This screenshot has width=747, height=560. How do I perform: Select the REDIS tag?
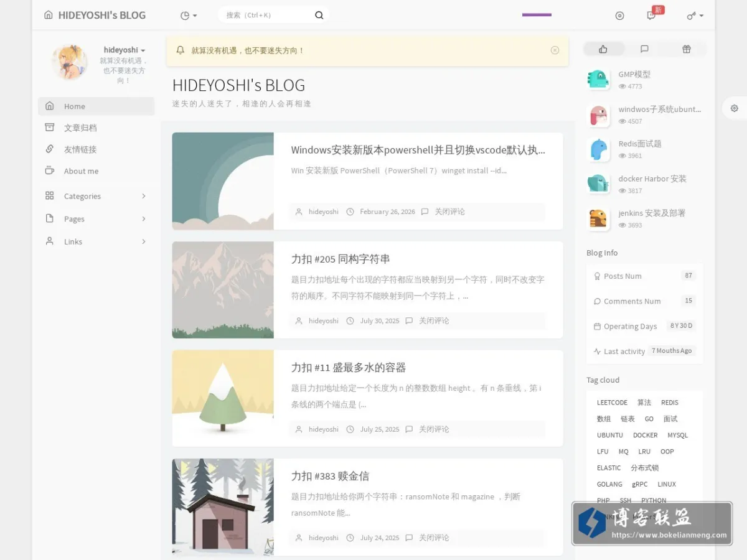pyautogui.click(x=670, y=403)
